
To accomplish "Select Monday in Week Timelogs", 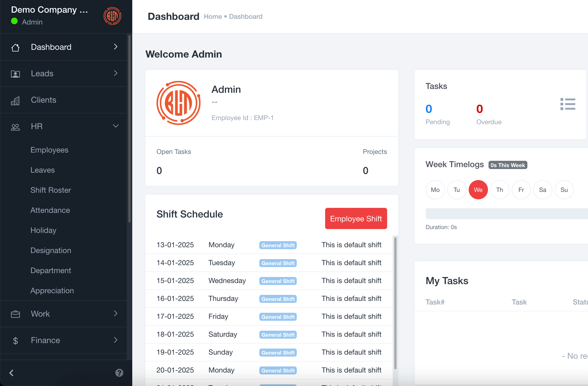I will (x=435, y=190).
